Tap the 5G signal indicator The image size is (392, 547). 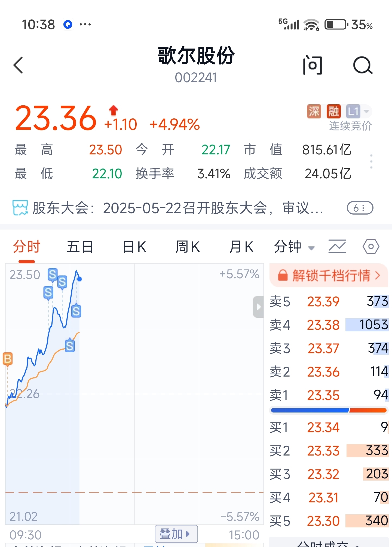point(289,24)
